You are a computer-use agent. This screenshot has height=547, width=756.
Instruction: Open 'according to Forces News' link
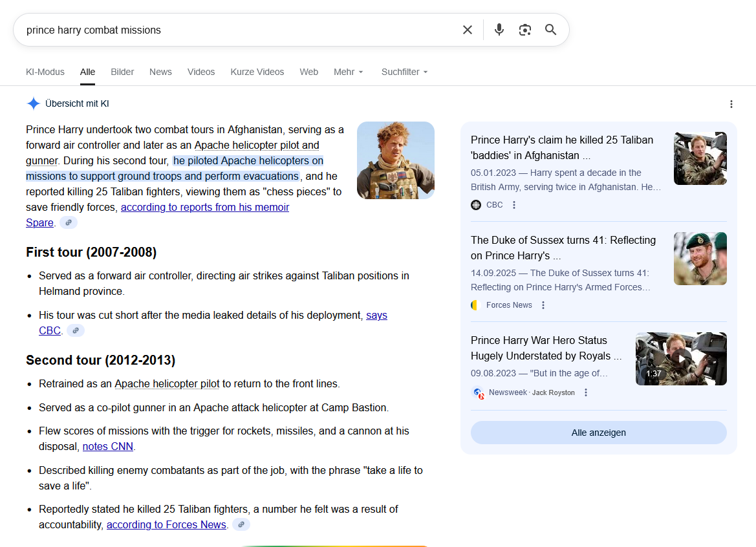pos(166,524)
